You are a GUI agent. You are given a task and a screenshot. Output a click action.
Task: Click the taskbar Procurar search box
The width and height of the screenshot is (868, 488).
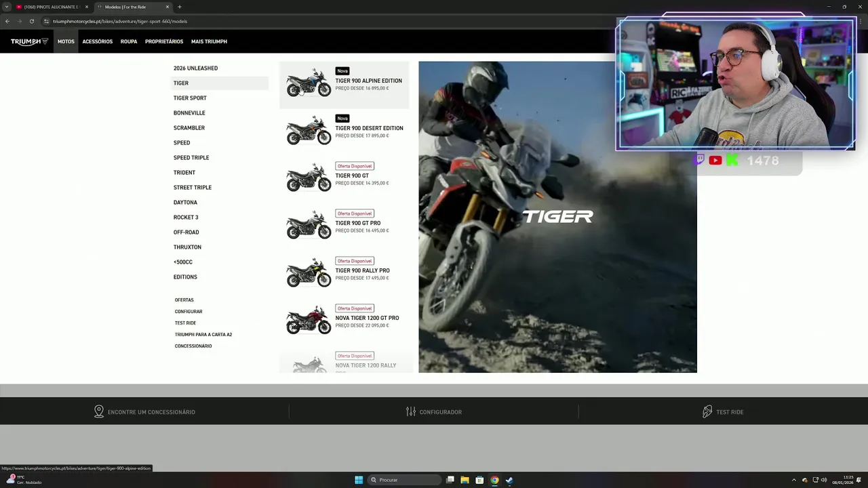404,480
